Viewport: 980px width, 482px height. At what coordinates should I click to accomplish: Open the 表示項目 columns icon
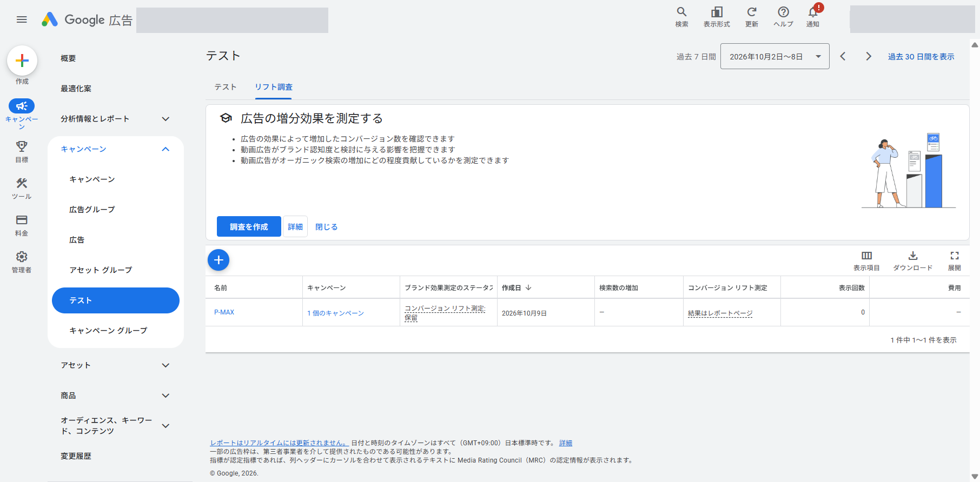866,256
